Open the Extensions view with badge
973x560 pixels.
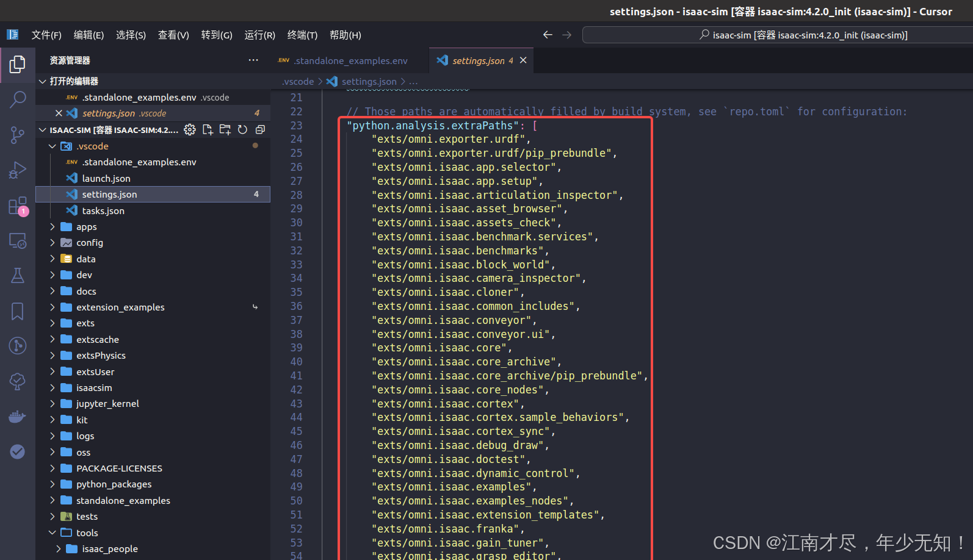click(x=17, y=206)
